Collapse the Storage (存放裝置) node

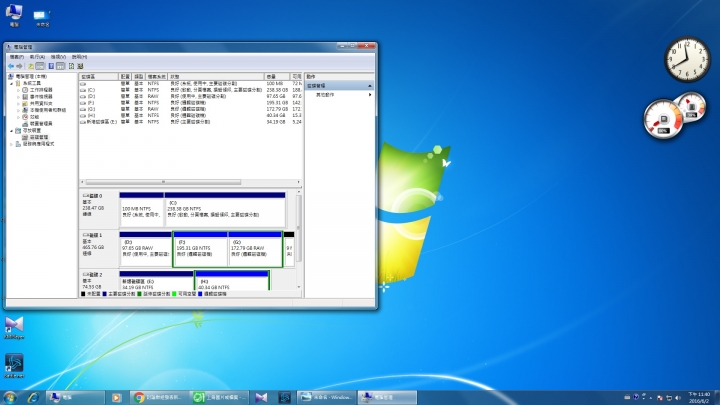point(11,131)
